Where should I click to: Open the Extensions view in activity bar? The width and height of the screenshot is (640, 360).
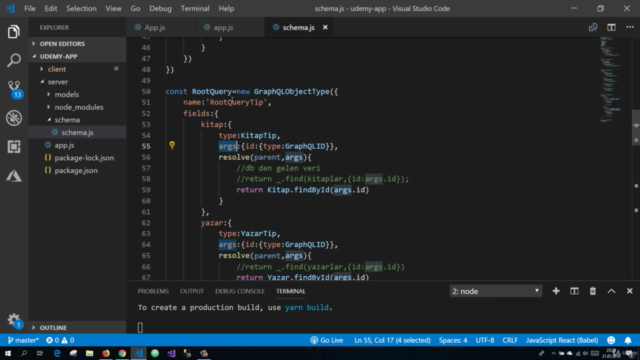(x=14, y=147)
